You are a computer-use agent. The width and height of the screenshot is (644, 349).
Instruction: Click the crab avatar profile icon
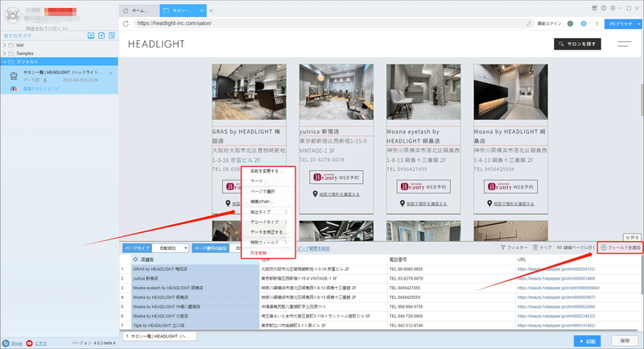coord(12,15)
